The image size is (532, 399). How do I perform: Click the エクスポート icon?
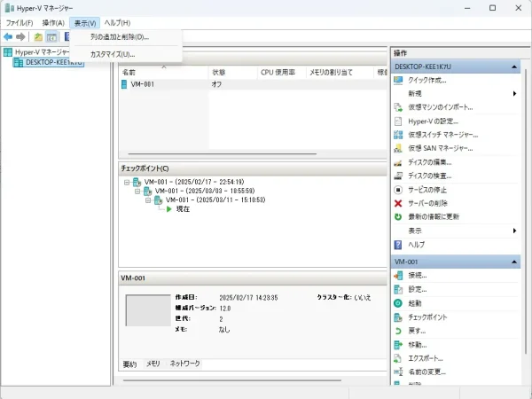[398, 358]
